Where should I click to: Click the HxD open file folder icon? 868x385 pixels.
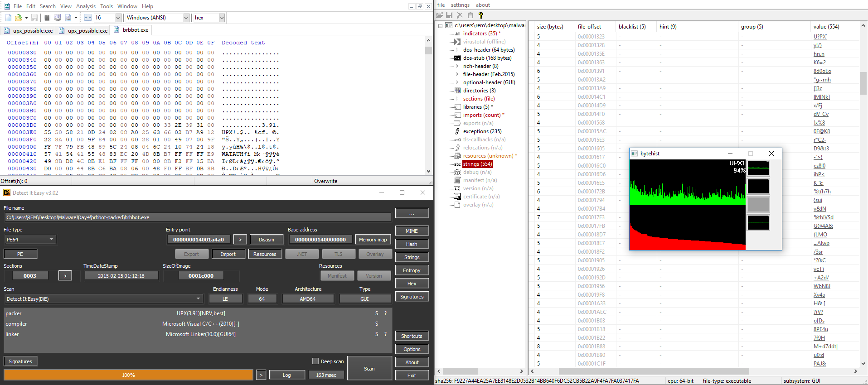19,18
